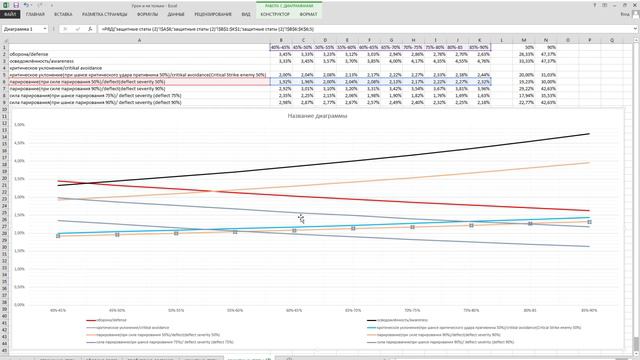The image size is (640, 360).
Task: Click the Help question mark icon
Action: (x=594, y=5)
